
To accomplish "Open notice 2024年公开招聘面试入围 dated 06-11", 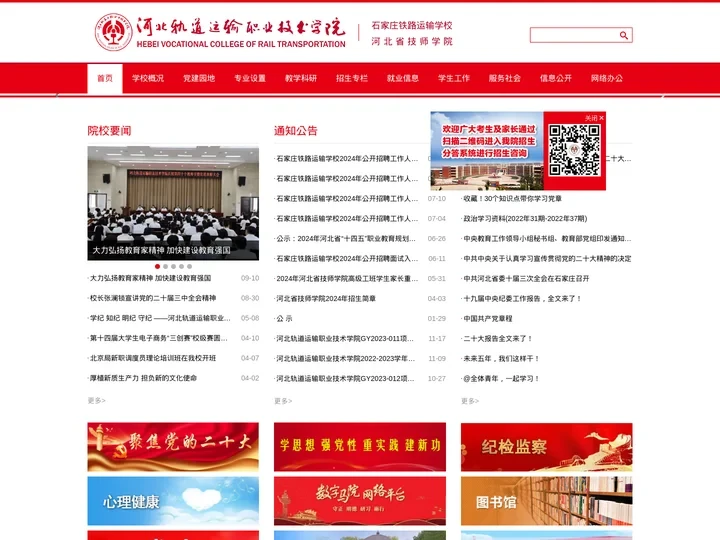I will tap(347, 259).
